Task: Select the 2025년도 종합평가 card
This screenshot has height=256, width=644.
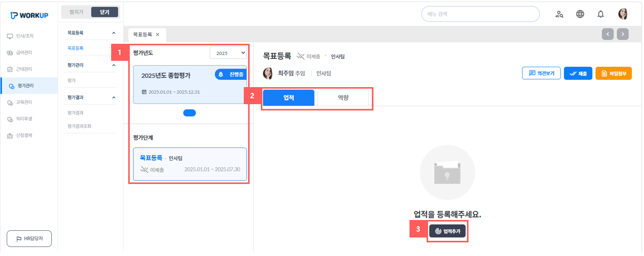Action: tap(190, 84)
